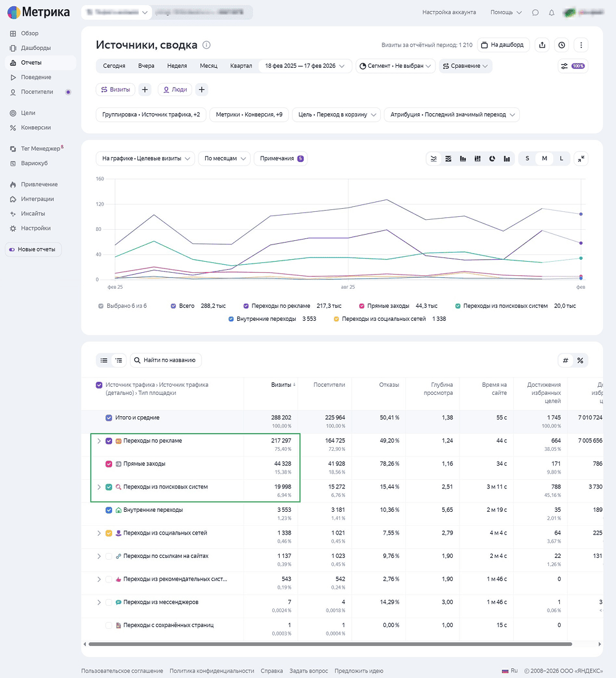
Task: Check the Переходы из мессенджеров checkbox
Action: pos(109,602)
